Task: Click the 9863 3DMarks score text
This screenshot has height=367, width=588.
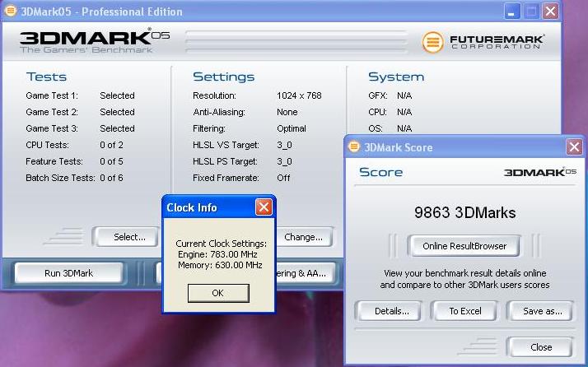Action: click(465, 212)
